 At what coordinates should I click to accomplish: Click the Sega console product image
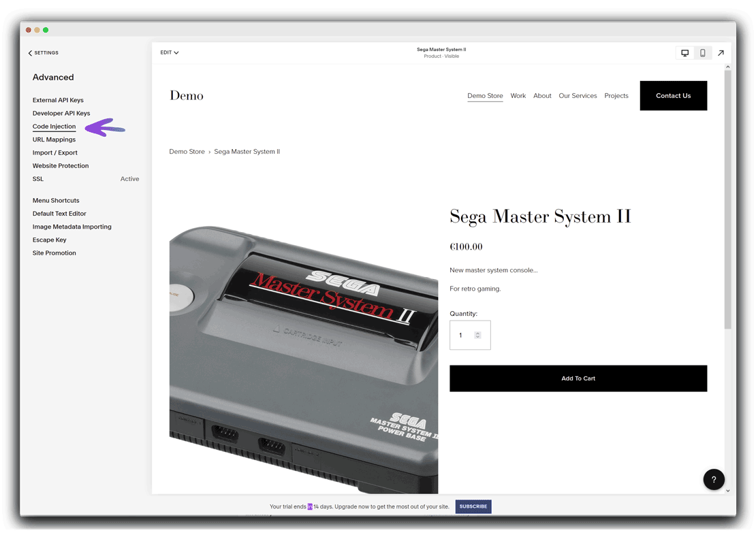tap(304, 359)
